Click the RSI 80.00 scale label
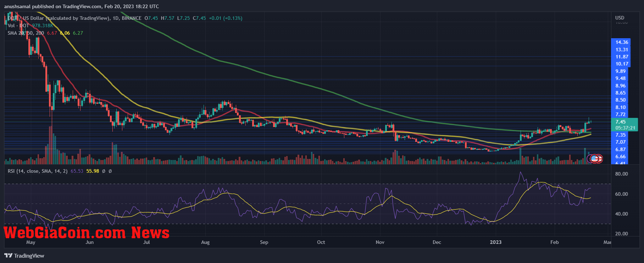The height and width of the screenshot is (263, 644). coord(621,174)
